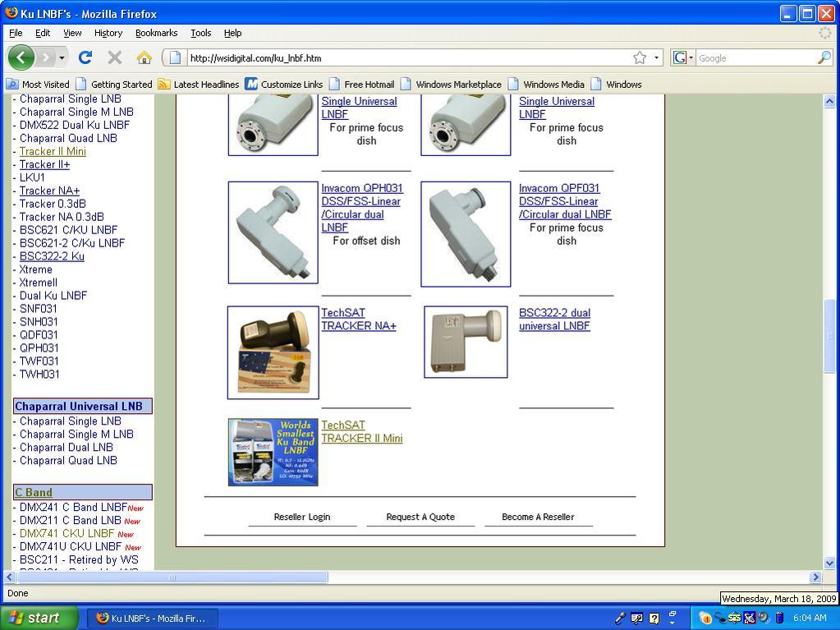Click the Stop loading X icon
The image size is (840, 630).
[x=114, y=57]
